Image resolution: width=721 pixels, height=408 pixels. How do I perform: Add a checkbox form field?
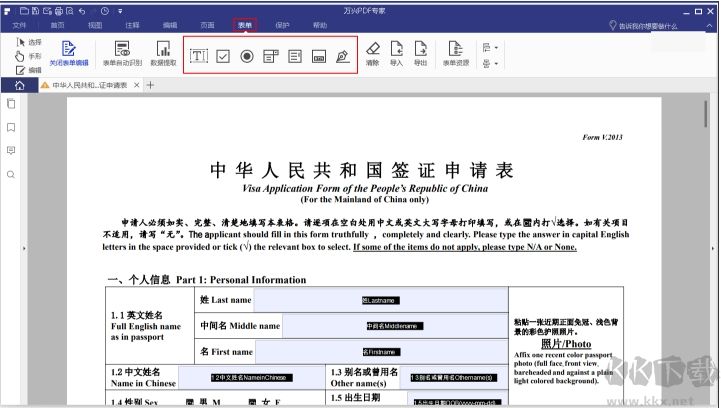point(223,56)
